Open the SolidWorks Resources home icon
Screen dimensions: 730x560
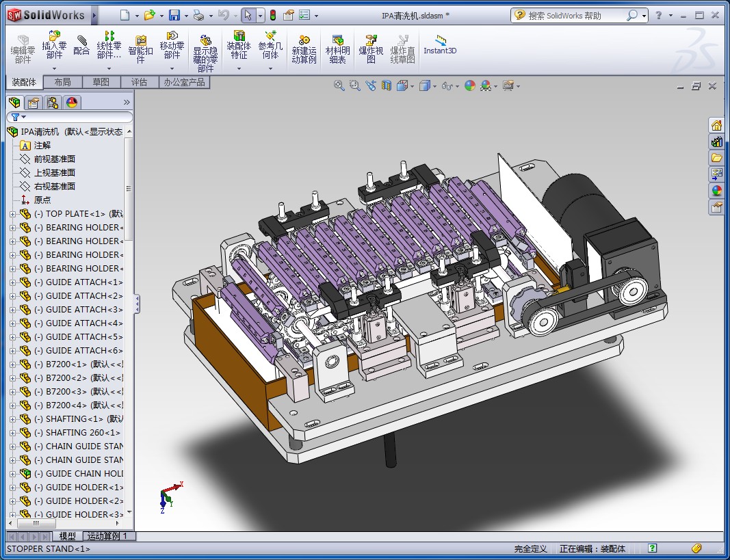[x=716, y=125]
